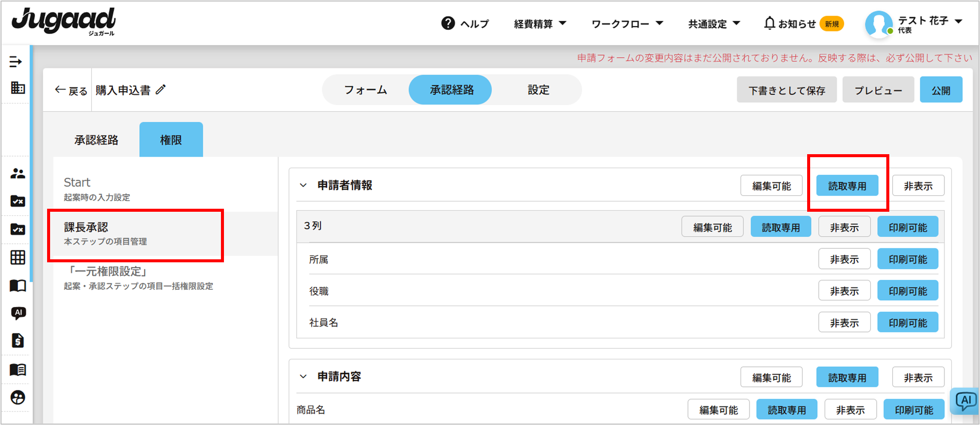Screen dimensions: 980x425
Task: Open the floating AI chat button
Action: (965, 400)
